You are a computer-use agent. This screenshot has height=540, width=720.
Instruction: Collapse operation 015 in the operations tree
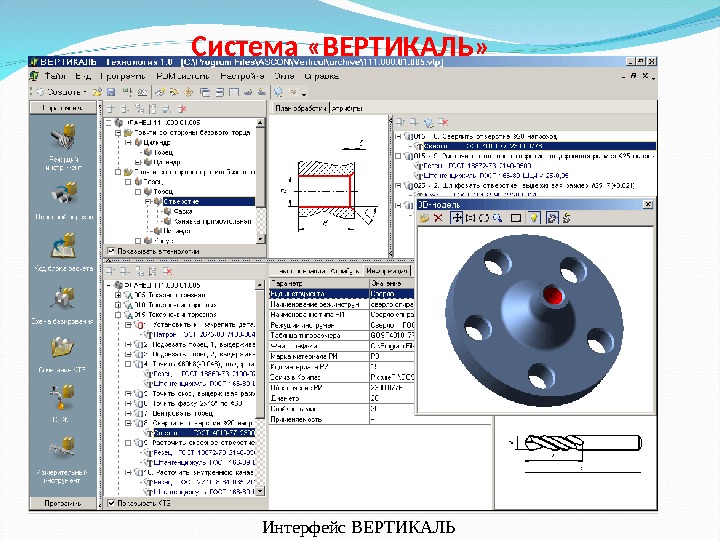click(x=118, y=315)
